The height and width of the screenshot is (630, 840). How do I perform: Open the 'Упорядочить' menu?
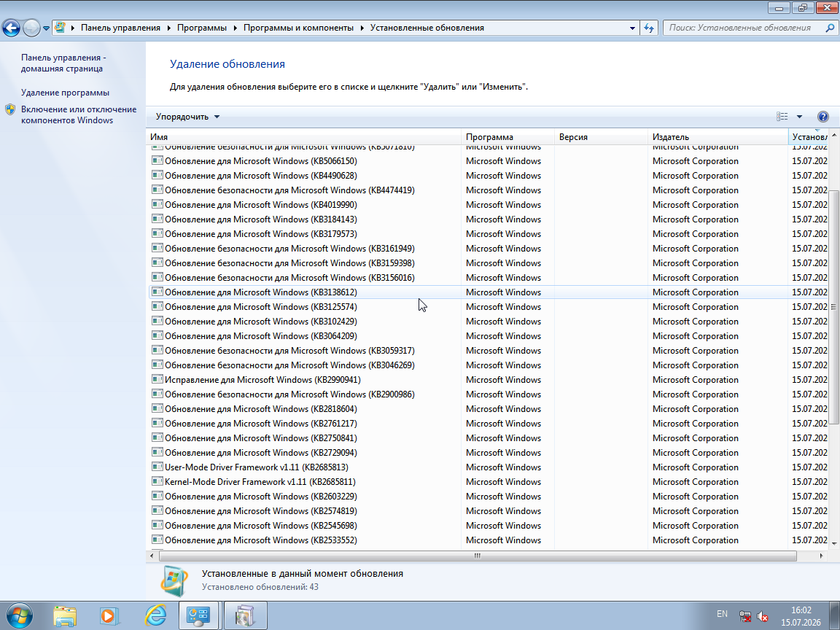coord(187,117)
